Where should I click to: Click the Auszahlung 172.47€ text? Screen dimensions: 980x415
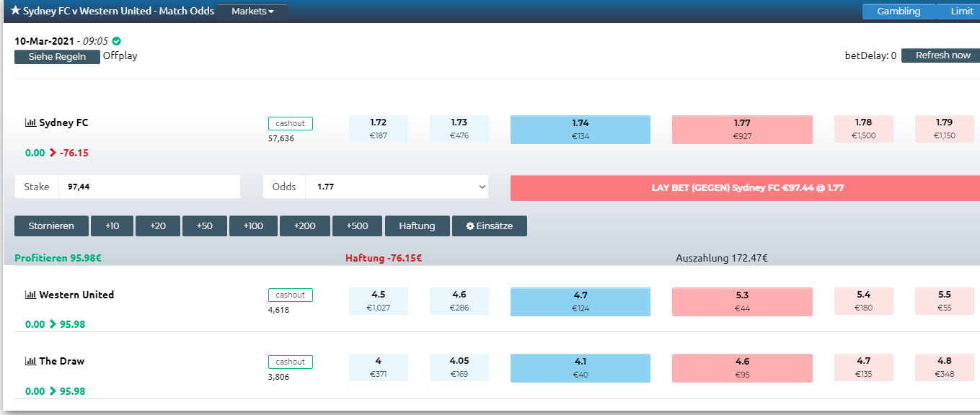click(x=722, y=258)
